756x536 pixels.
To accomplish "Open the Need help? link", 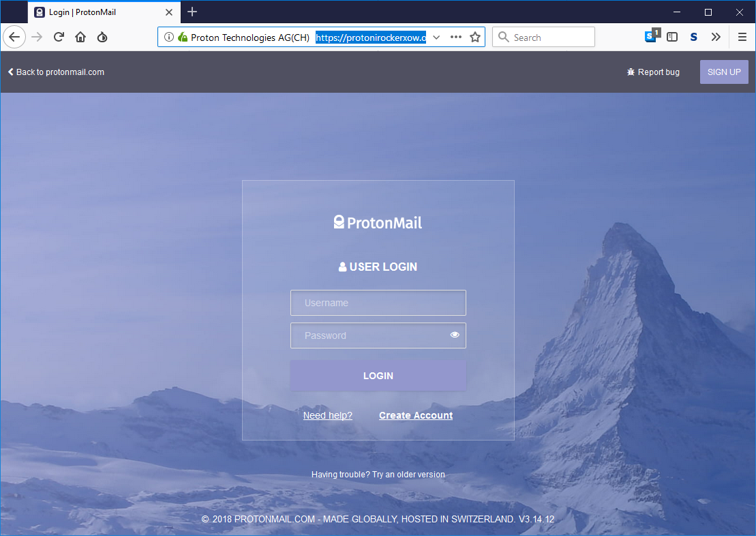I will click(328, 415).
